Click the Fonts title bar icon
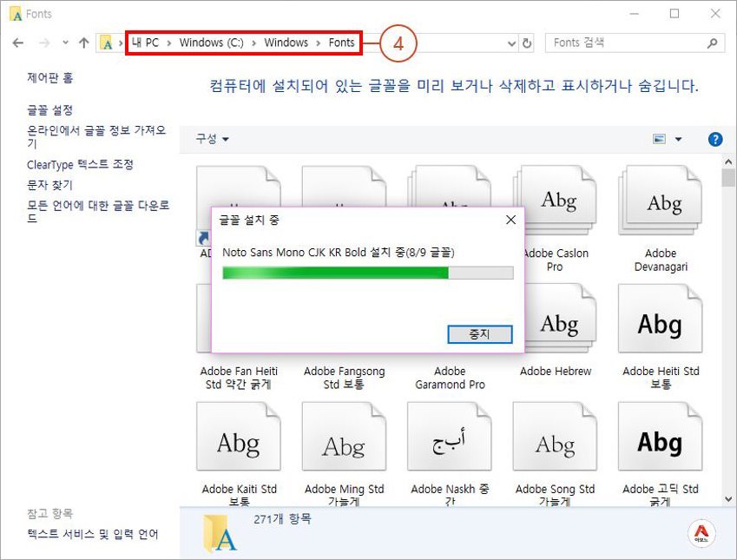 [16, 14]
